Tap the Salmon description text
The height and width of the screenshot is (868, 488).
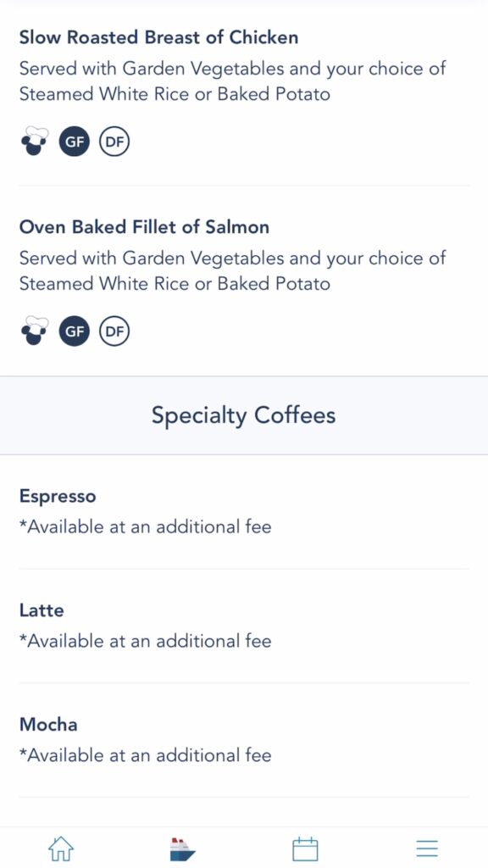tap(232, 270)
